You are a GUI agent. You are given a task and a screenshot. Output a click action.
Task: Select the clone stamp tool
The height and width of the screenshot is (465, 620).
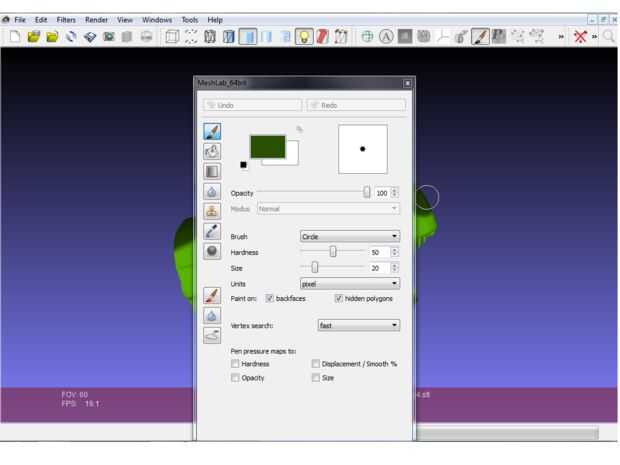click(x=212, y=211)
